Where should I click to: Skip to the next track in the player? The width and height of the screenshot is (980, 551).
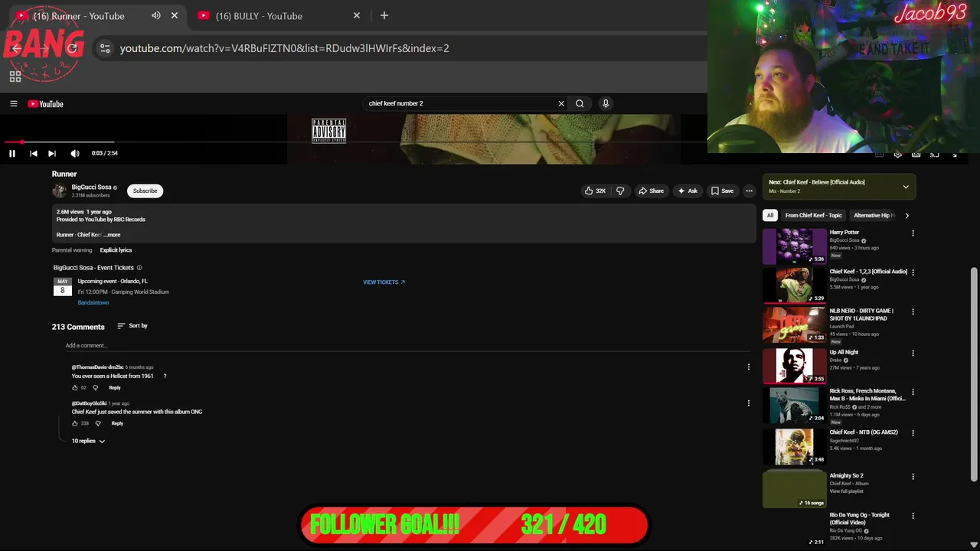pyautogui.click(x=52, y=153)
